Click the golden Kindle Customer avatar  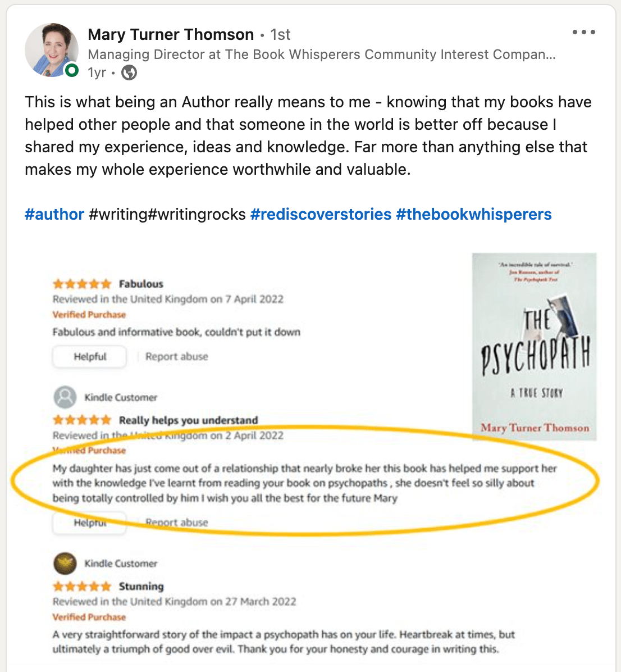click(65, 563)
